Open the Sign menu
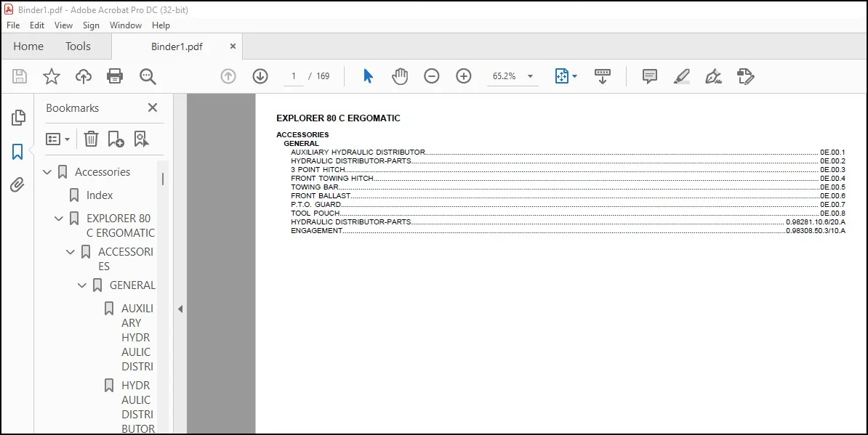The image size is (868, 435). (x=92, y=25)
